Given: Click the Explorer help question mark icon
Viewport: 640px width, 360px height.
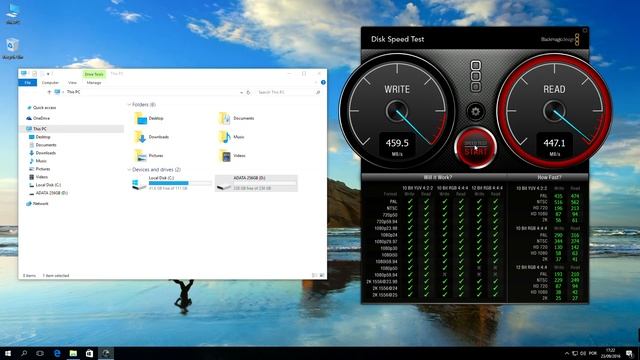Looking at the screenshot, I should 323,82.
